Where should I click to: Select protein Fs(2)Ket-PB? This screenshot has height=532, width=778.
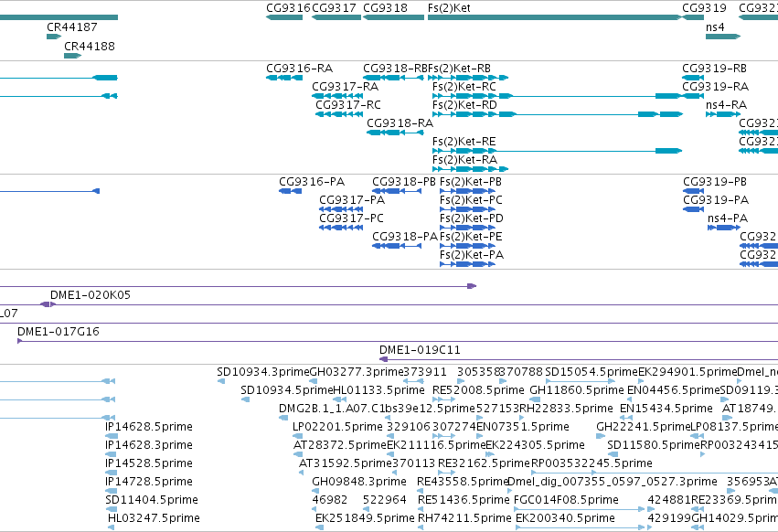coord(467,191)
